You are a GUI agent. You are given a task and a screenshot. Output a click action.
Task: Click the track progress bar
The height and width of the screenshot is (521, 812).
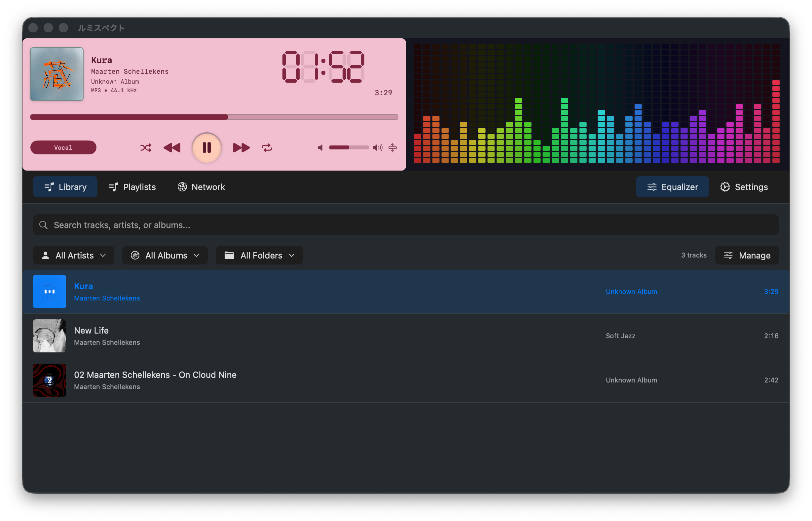pyautogui.click(x=214, y=117)
